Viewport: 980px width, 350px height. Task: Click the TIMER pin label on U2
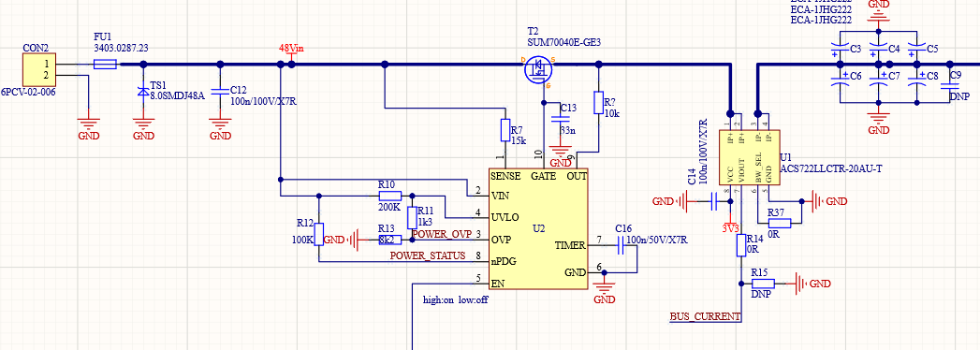(x=570, y=245)
